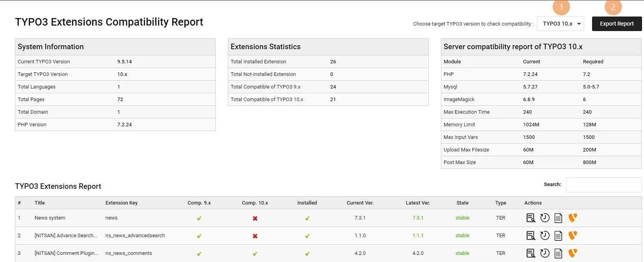Open the TYPO3 10.x target version dropdown
The width and height of the screenshot is (644, 262).
tap(561, 24)
